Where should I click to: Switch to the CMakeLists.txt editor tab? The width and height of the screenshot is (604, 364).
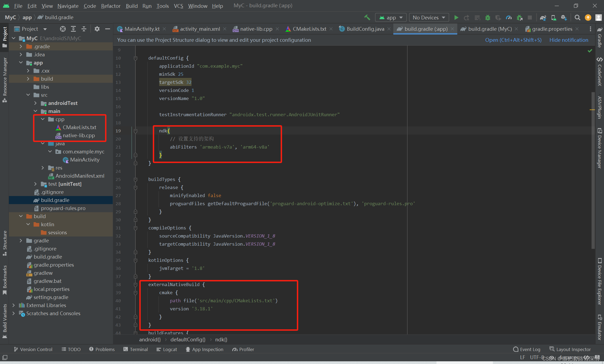pos(309,29)
